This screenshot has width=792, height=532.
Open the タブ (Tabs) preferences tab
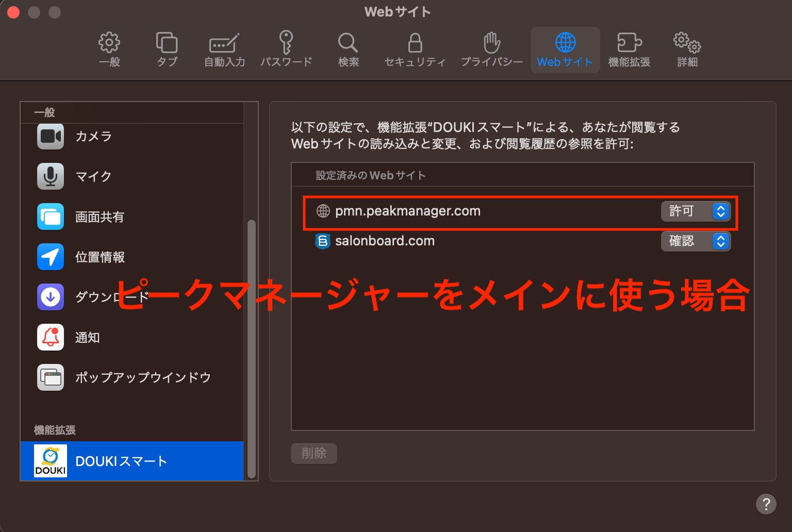pos(167,50)
